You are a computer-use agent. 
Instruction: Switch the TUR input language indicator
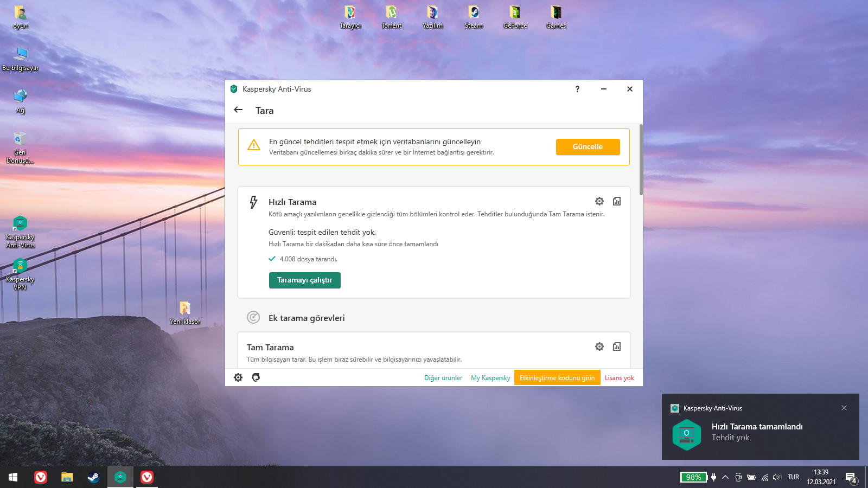coord(794,477)
